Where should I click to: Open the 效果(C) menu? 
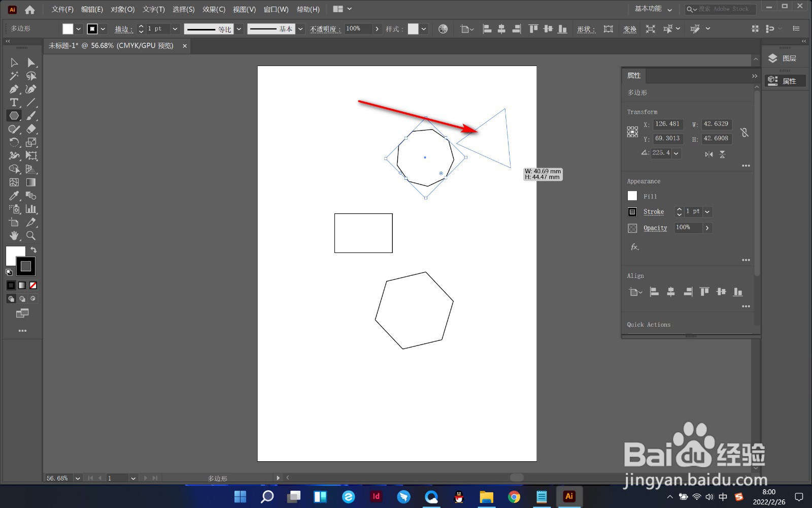214,9
